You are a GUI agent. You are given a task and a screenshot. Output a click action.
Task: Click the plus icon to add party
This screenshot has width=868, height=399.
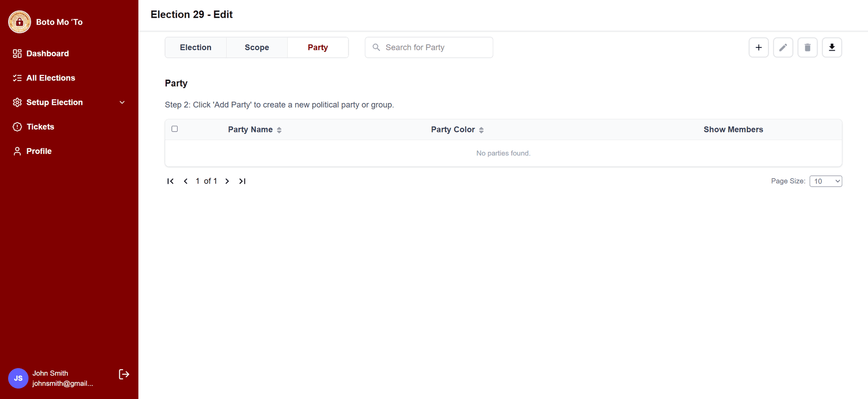point(759,47)
